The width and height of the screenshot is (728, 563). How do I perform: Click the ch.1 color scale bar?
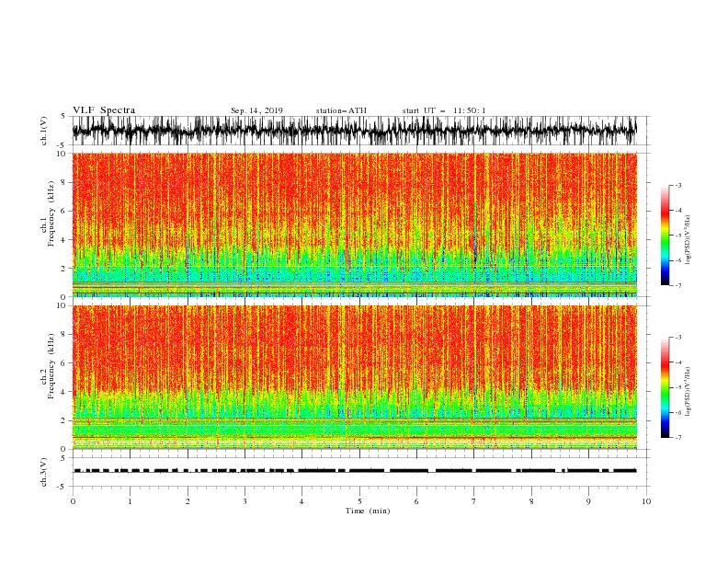665,236
